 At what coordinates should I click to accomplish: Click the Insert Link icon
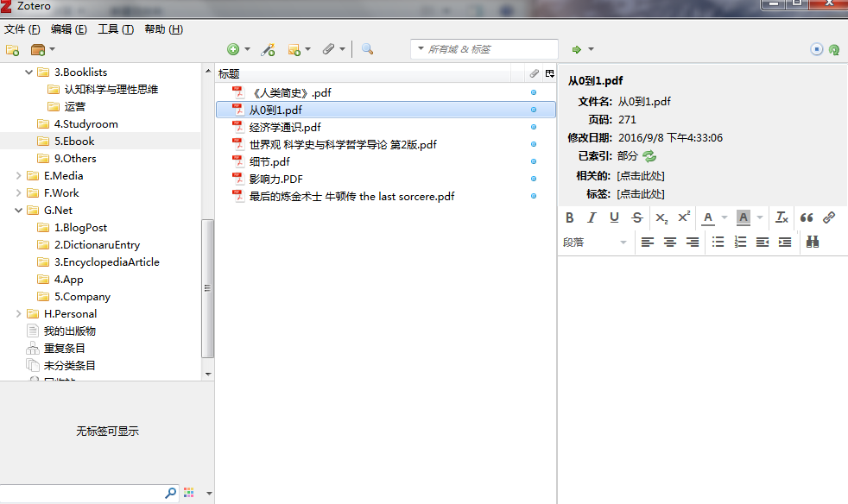[x=829, y=217]
